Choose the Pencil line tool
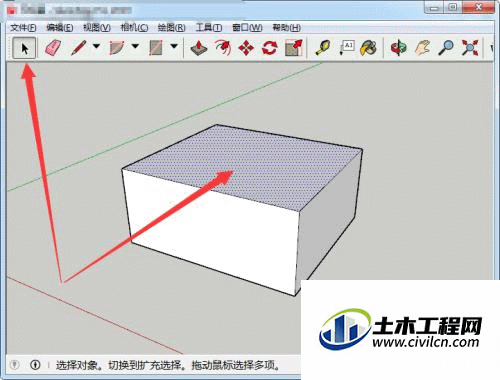This screenshot has height=380, width=500. [79, 48]
